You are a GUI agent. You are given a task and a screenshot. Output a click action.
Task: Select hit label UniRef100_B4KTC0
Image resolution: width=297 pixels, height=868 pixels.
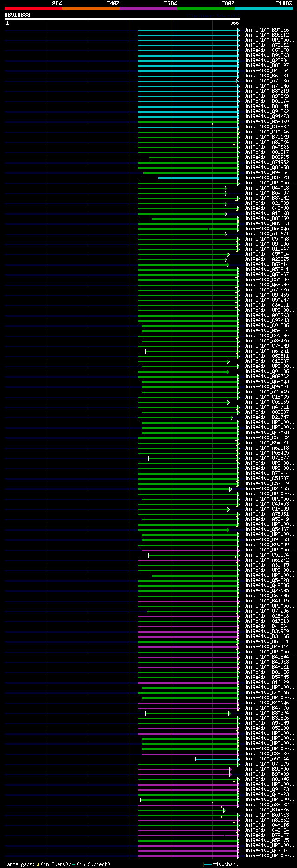click(266, 708)
